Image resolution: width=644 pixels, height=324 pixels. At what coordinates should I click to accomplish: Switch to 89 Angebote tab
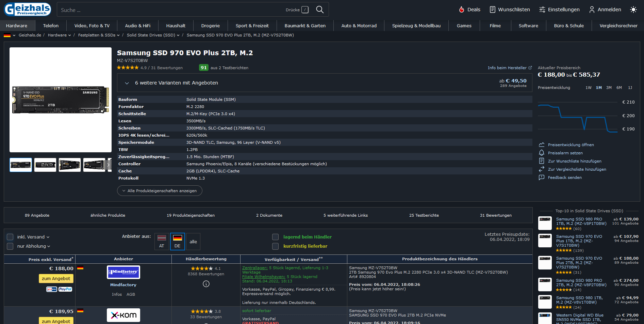[x=37, y=215]
